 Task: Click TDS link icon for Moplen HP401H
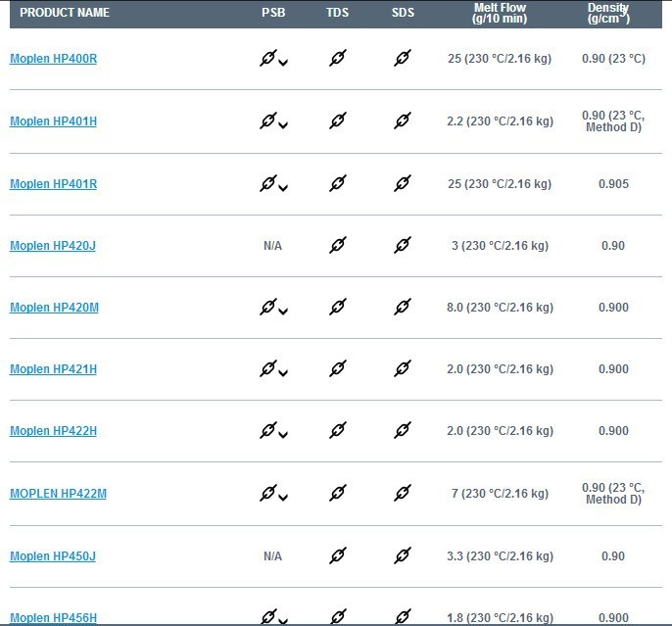(x=338, y=121)
